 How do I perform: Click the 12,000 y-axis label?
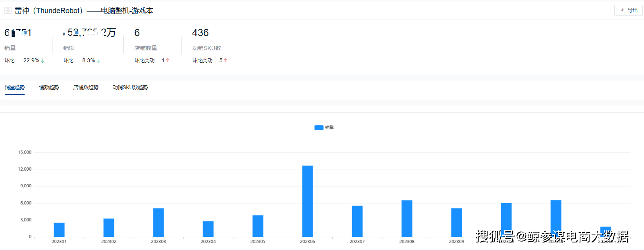[x=25, y=169]
